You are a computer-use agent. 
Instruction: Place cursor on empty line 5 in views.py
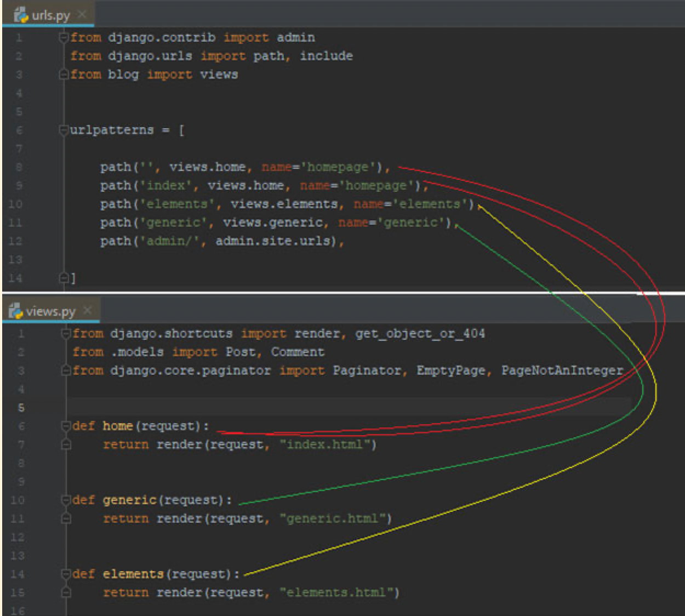329,408
